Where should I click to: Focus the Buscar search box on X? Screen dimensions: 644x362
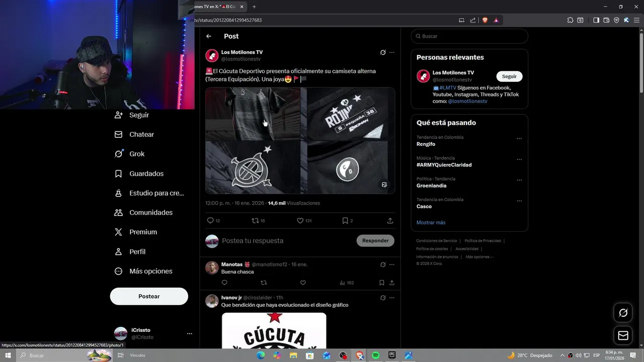(469, 36)
